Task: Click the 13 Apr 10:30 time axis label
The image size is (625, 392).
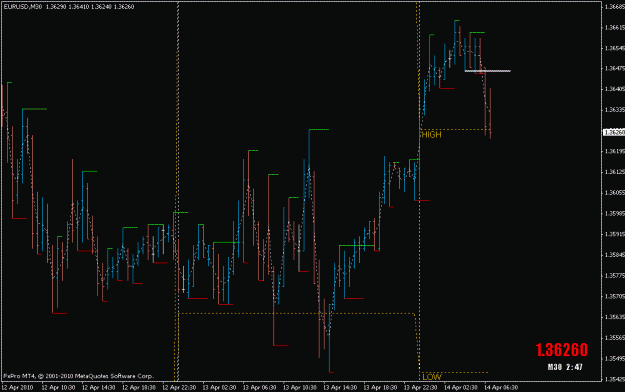Action: [x=300, y=388]
